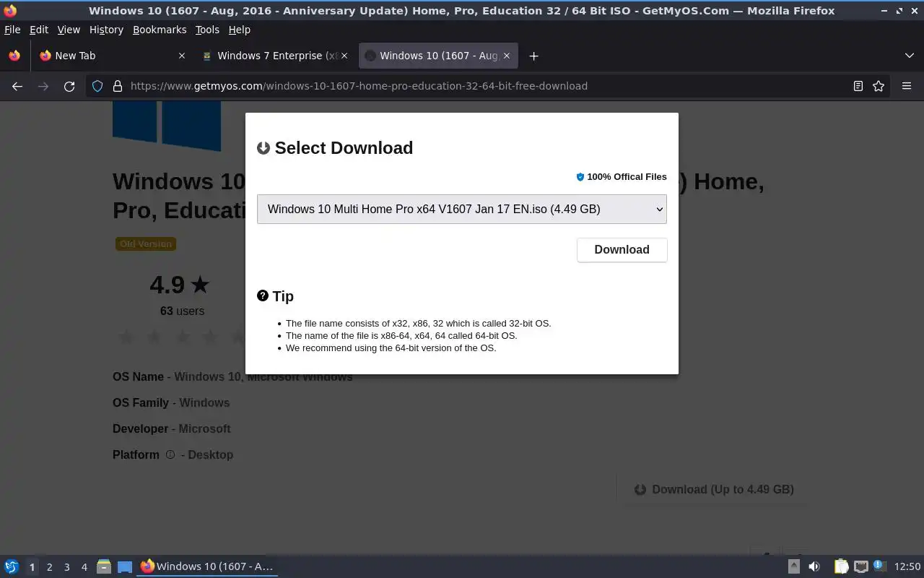Open a new browser tab

533,56
